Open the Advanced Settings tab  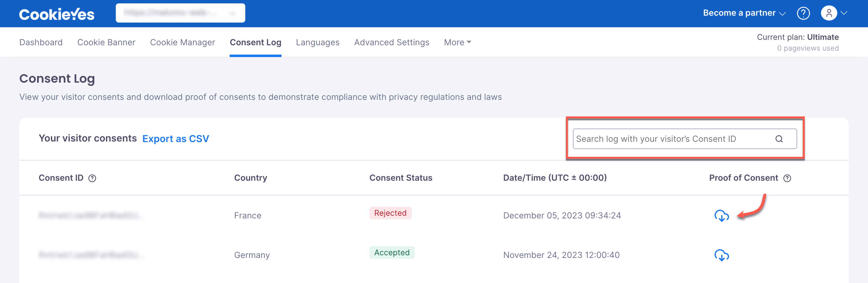[x=392, y=43]
